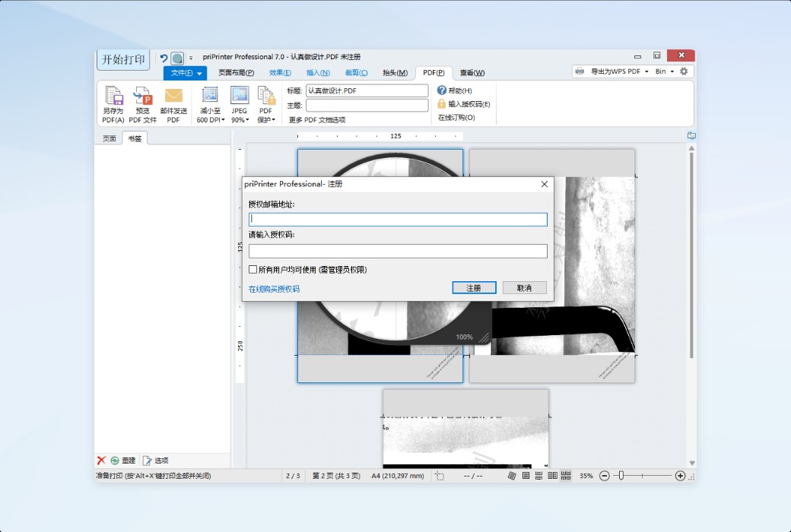Click the vertical scrollbar in the preview area
This screenshot has height=532, width=791.
tap(691, 255)
